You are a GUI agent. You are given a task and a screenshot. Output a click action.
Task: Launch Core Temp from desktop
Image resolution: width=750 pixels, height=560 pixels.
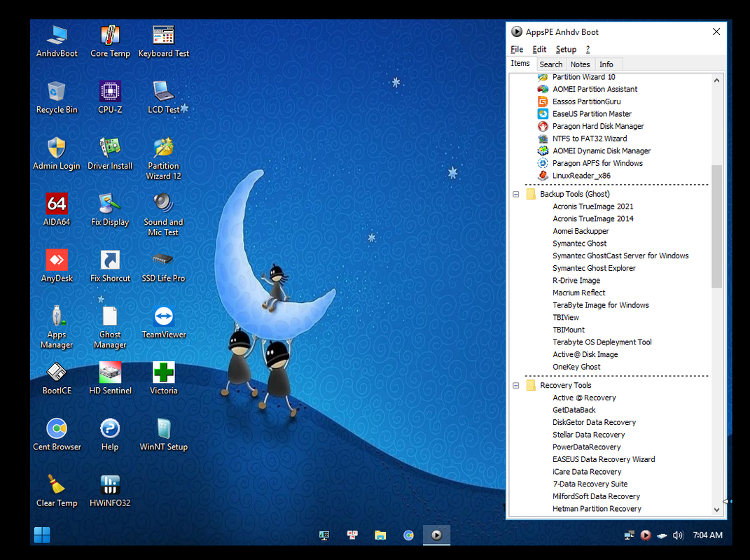coord(110,41)
